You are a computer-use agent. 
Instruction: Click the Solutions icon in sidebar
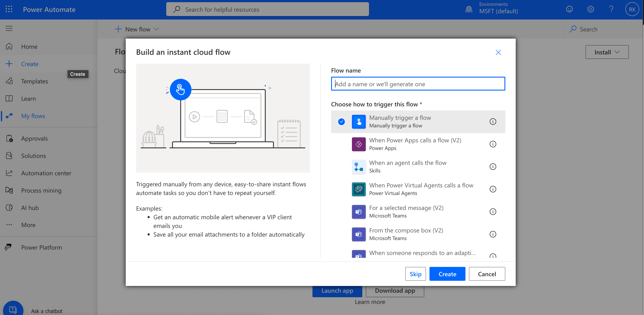pos(9,156)
